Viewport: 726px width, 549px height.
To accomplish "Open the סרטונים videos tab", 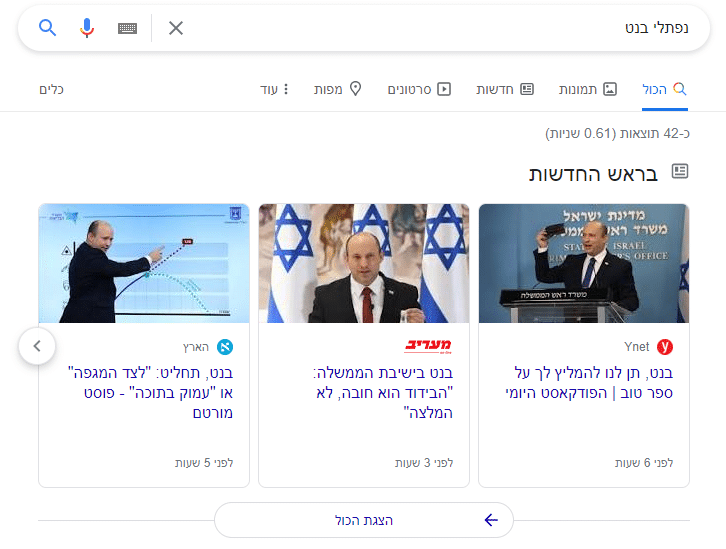I will point(419,89).
